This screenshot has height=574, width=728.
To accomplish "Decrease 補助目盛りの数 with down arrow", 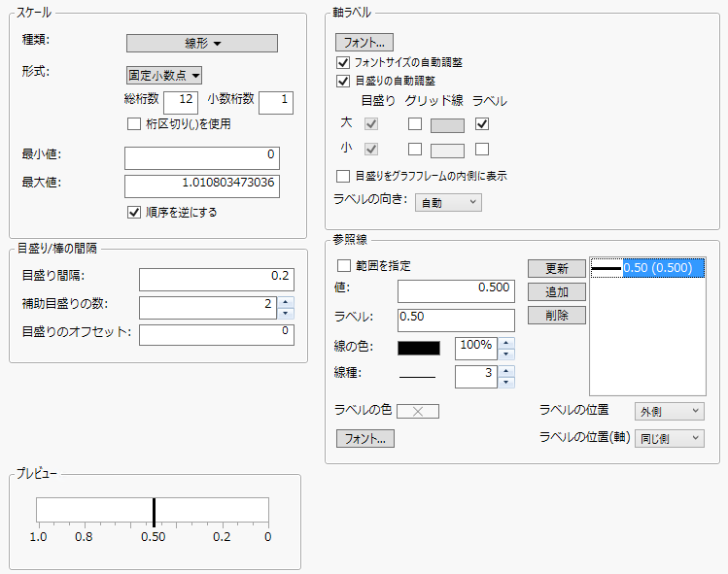I will pos(286,313).
